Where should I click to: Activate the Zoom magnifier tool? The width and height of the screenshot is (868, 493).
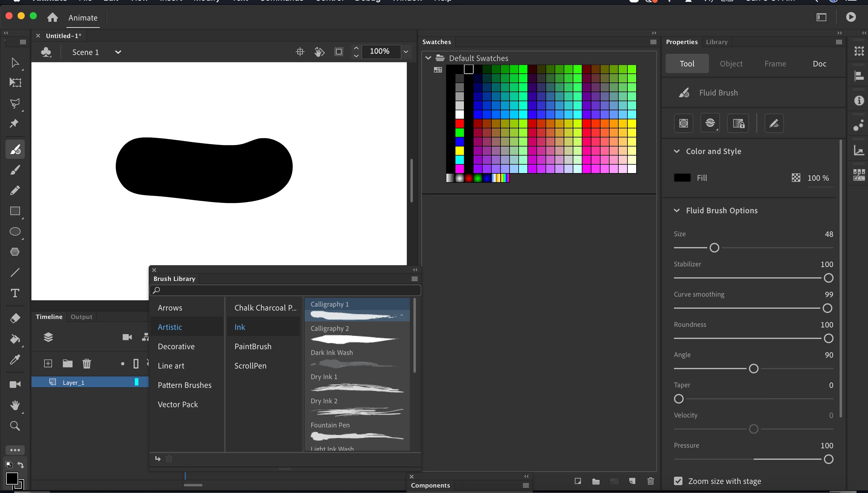15,426
